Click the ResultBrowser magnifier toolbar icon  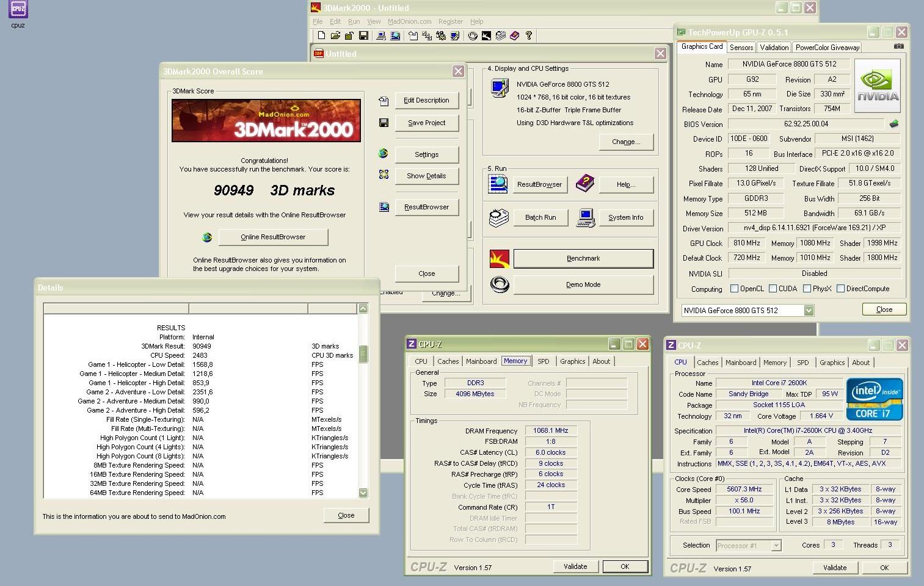click(395, 35)
